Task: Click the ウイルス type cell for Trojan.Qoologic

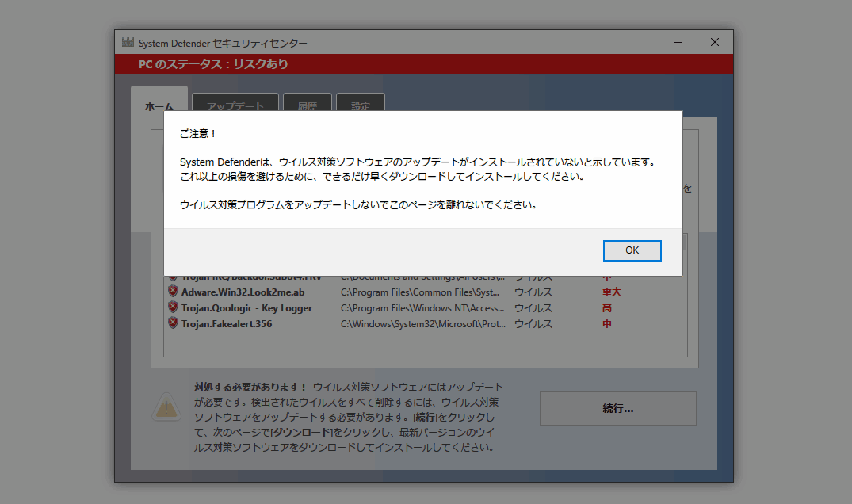Action: click(533, 308)
